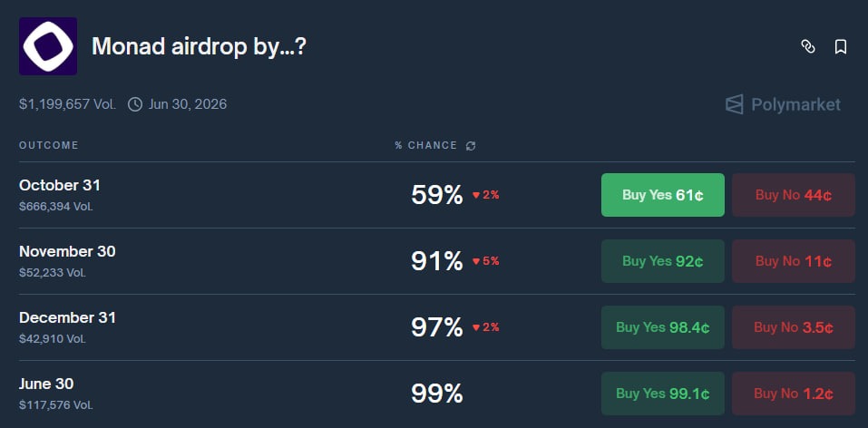Bookmark the Monad airdrop market
The width and height of the screenshot is (868, 428).
coord(841,46)
